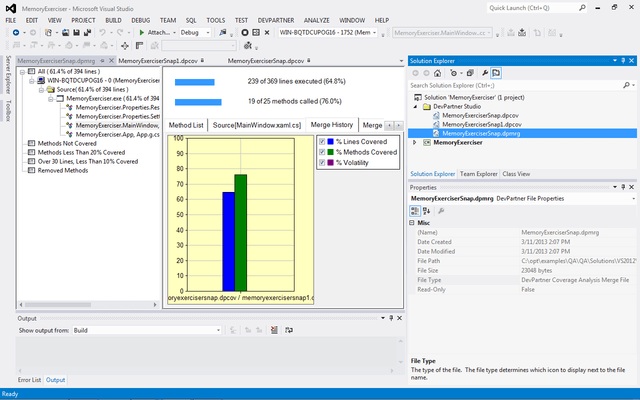This screenshot has width=640, height=400.
Task: Select Over 30 Lines, Less Than 10% Covered
Action: 88,161
